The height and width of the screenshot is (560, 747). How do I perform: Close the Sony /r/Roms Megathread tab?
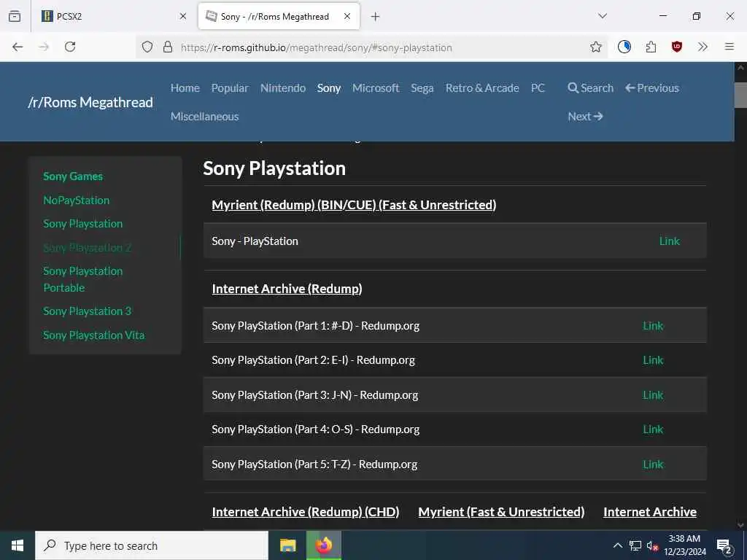347,16
